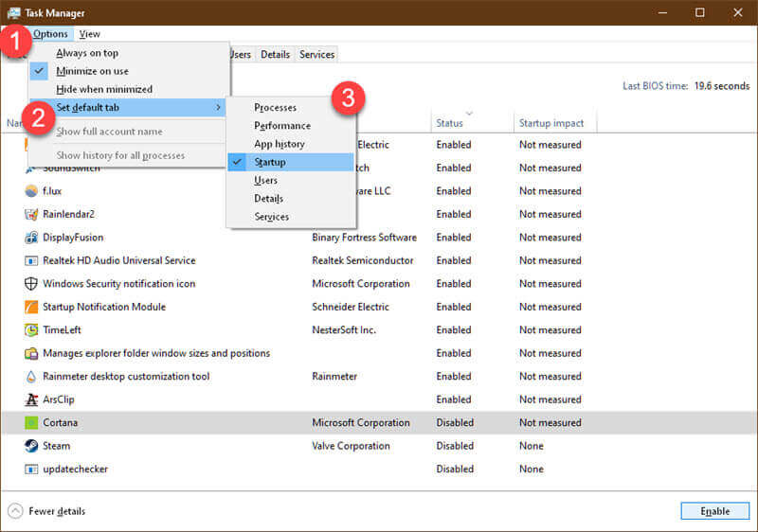This screenshot has height=532, width=758.
Task: Click the Startup impact column header
Action: [x=551, y=123]
